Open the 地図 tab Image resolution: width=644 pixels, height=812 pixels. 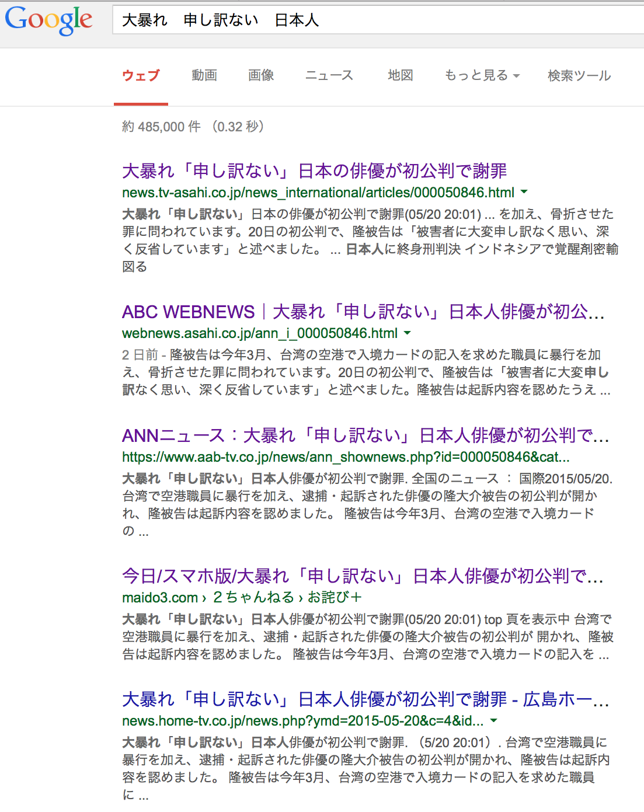click(x=401, y=75)
